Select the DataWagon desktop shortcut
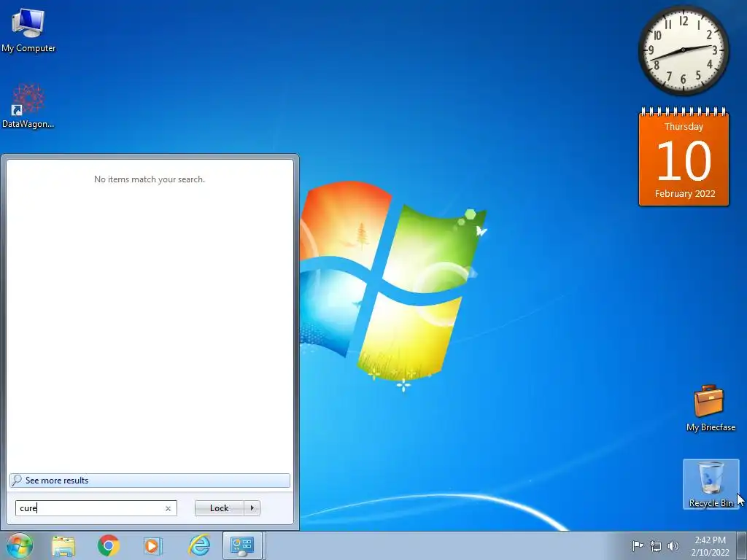The image size is (747, 560). coord(28,106)
